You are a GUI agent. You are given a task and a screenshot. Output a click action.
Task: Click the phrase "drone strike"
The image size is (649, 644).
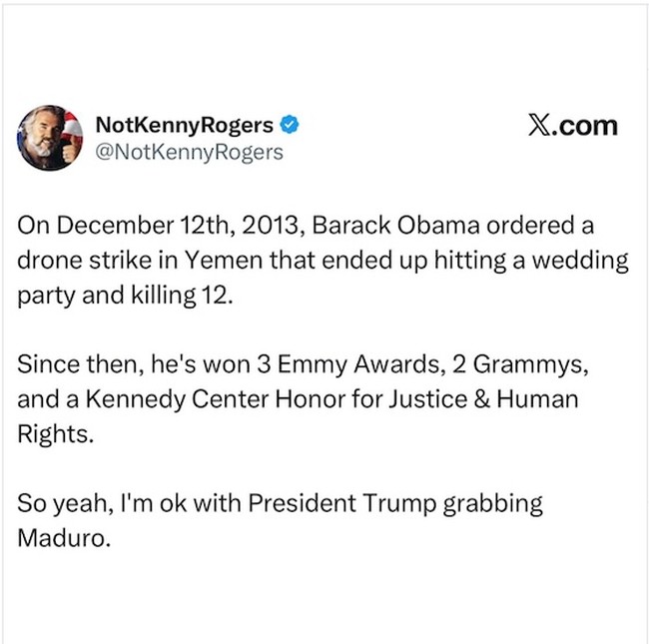pos(79,262)
